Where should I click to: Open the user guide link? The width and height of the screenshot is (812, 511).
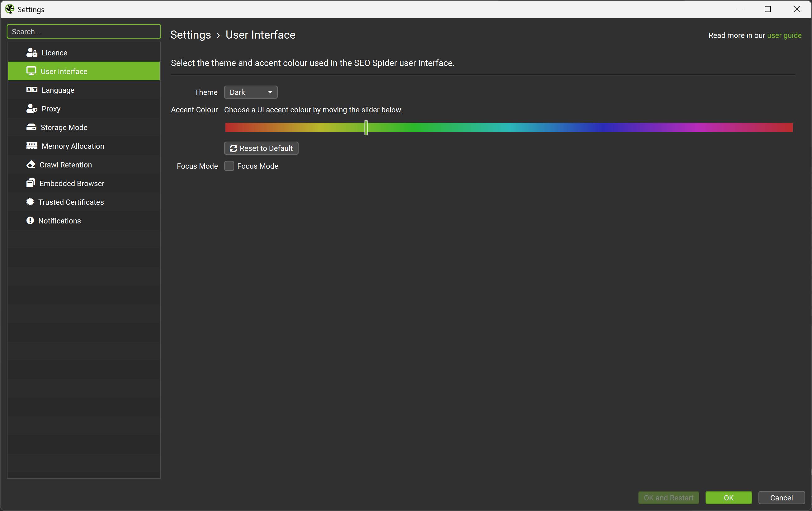coord(784,35)
